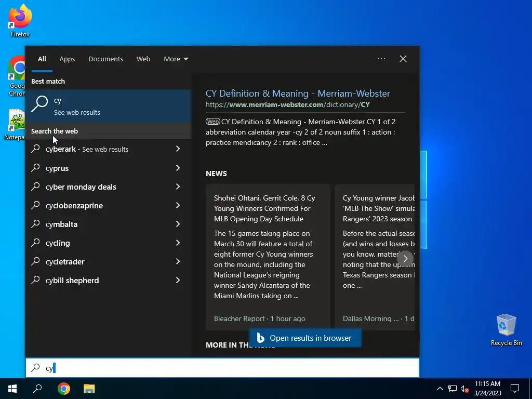The height and width of the screenshot is (399, 532).
Task: Expand the cycling chevron
Action: pyautogui.click(x=178, y=242)
